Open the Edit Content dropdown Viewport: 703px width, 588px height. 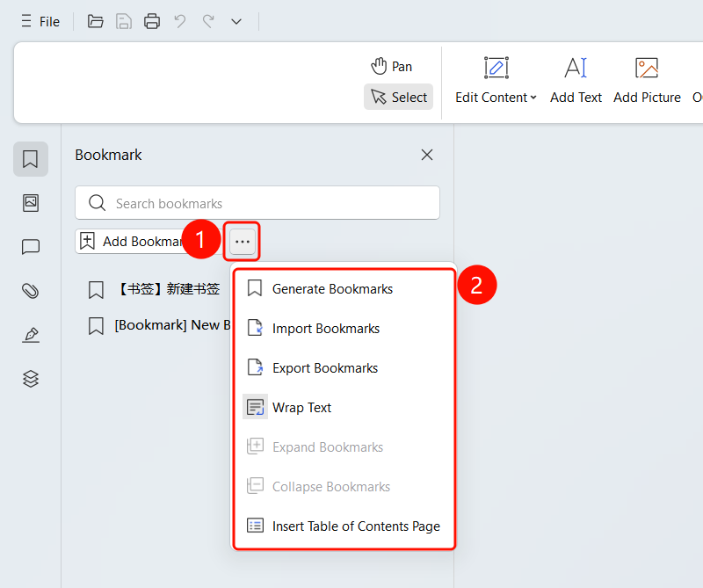coord(496,80)
